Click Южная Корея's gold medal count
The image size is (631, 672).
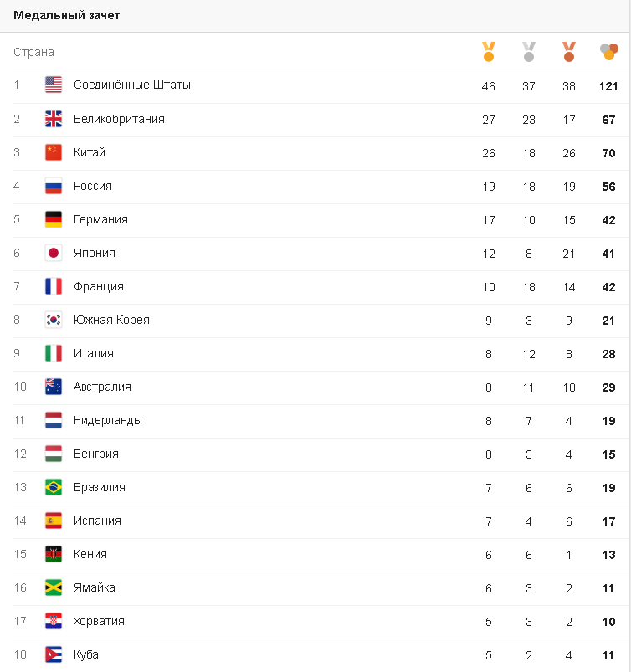489,320
